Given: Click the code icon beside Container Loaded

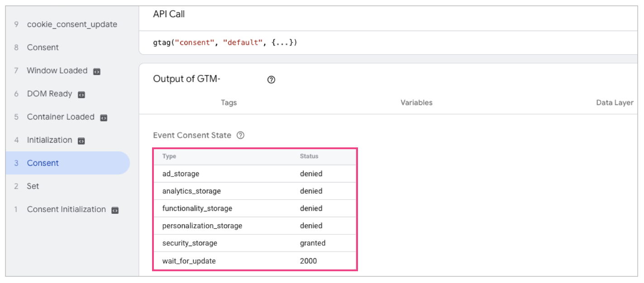Looking at the screenshot, I should 104,118.
